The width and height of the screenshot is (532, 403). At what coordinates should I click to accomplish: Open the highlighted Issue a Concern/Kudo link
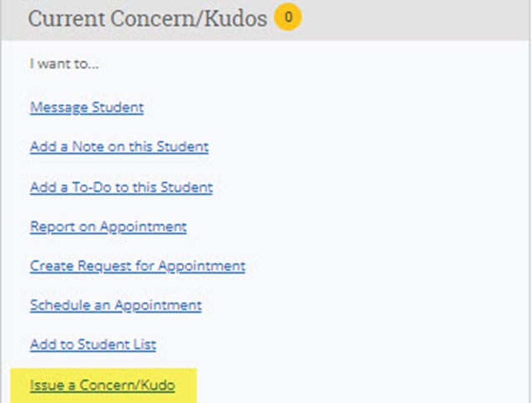pos(103,385)
